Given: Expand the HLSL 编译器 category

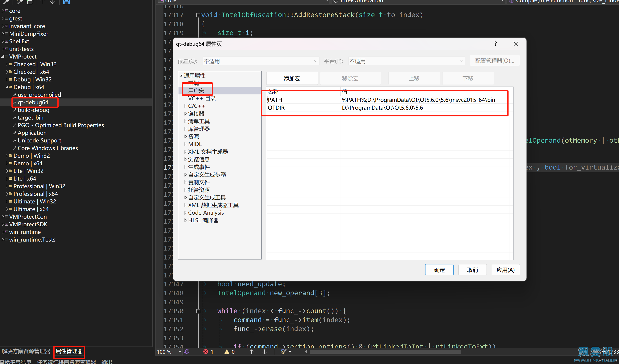Looking at the screenshot, I should (x=185, y=220).
